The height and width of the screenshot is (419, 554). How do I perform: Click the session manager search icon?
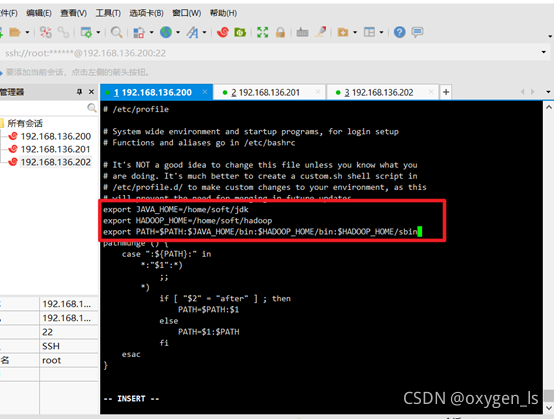coord(92,108)
